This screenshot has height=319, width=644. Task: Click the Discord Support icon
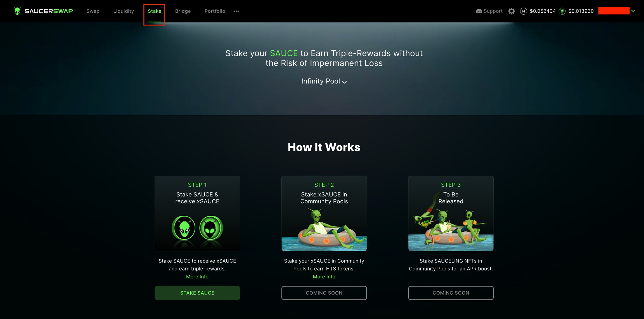click(x=479, y=11)
